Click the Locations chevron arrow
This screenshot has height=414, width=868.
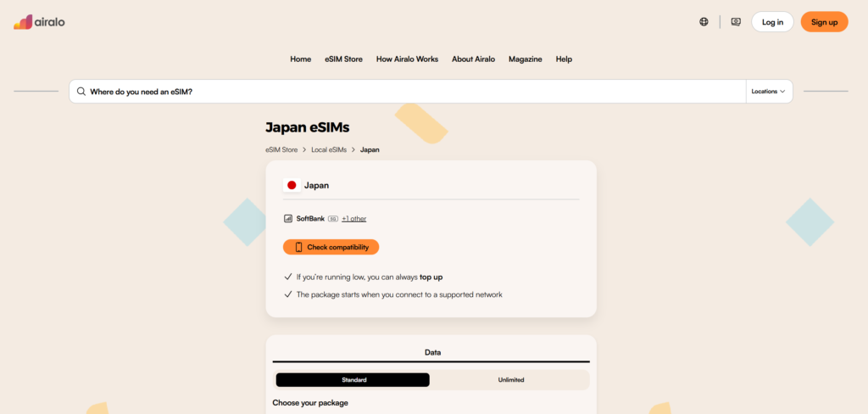782,92
